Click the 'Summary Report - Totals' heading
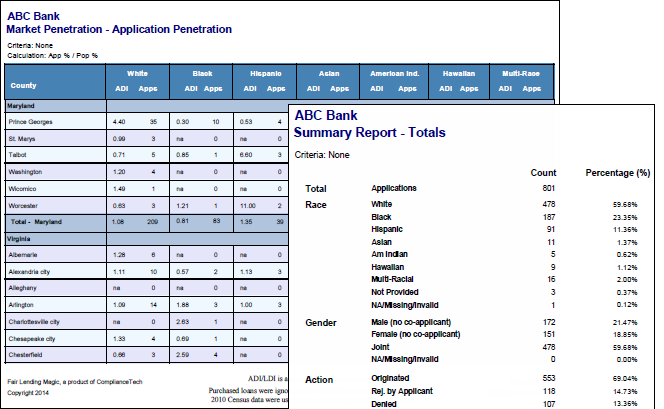 (370, 133)
